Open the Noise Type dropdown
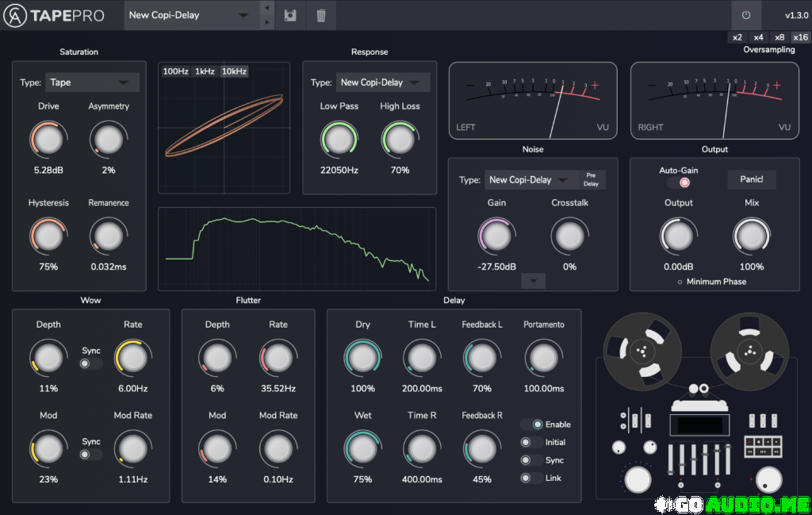The image size is (812, 515). (530, 180)
